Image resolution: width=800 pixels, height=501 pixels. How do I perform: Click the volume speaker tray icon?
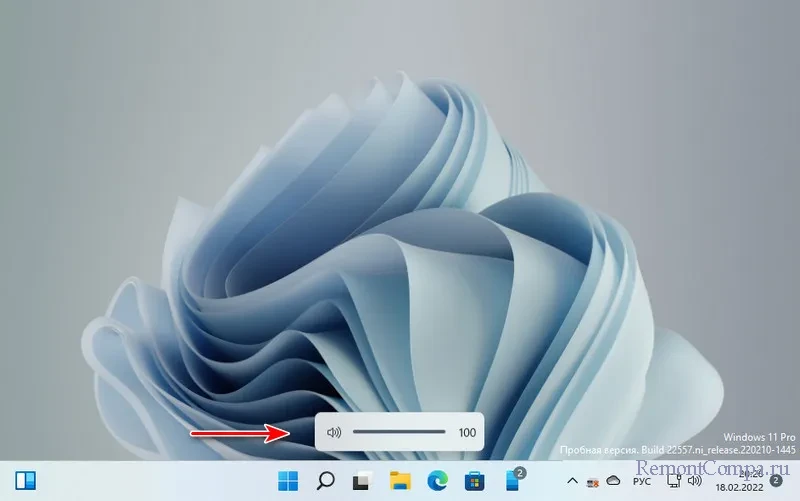tap(695, 481)
